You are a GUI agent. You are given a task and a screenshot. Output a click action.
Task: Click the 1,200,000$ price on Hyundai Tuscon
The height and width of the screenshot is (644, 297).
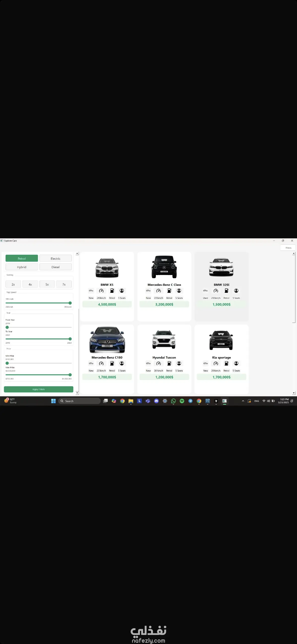(164, 377)
